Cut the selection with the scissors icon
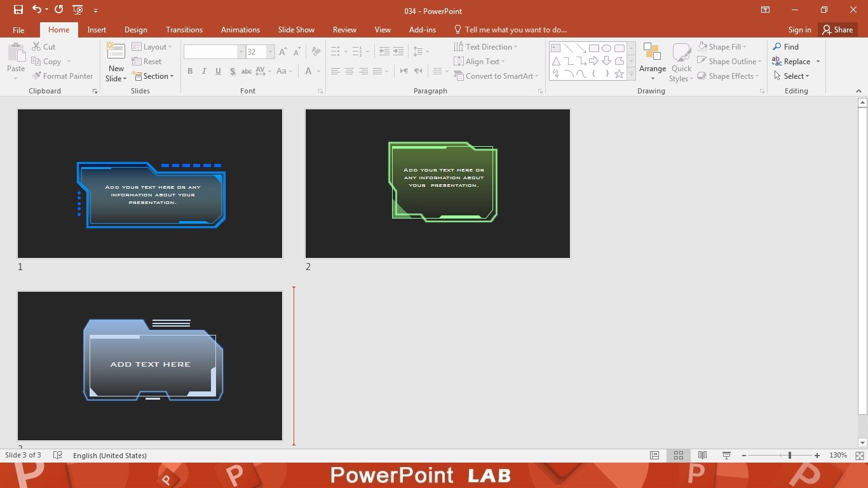Screen dimensions: 868x488 tap(43, 47)
